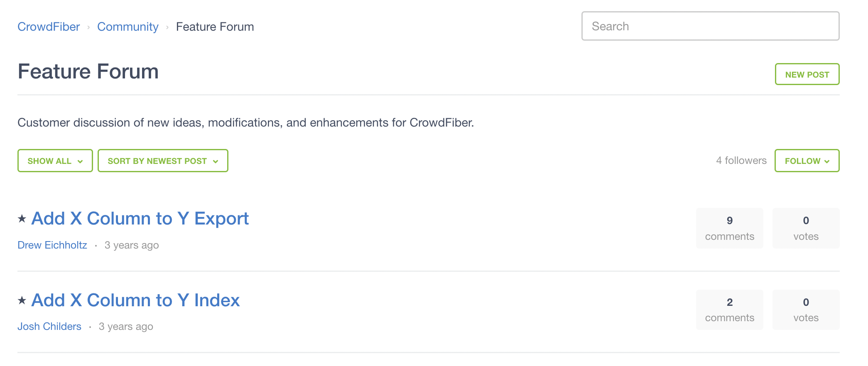Screen dimensions: 868x366
Task: Click the New Post button
Action: click(x=807, y=74)
